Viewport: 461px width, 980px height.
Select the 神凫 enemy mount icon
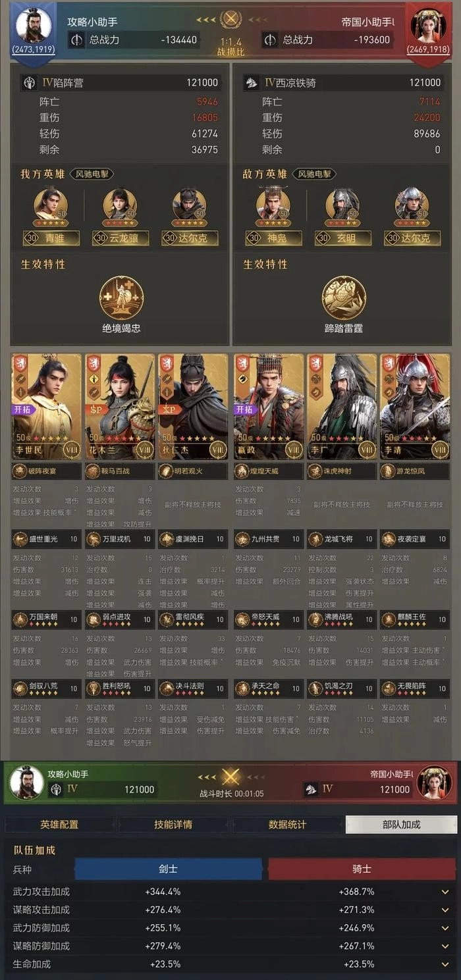(x=273, y=205)
